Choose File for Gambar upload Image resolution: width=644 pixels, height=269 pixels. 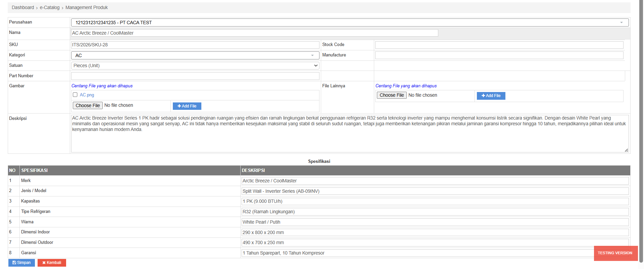coord(88,105)
